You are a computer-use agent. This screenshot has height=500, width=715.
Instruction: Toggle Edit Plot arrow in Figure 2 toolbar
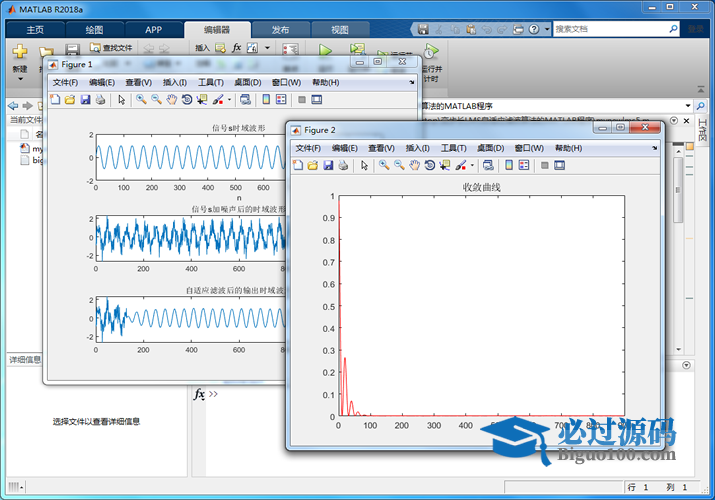[362, 165]
